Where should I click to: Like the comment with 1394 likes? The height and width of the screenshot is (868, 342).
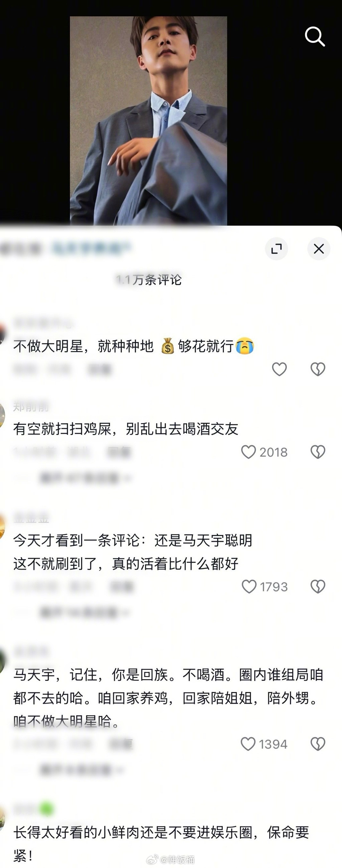pyautogui.click(x=248, y=744)
